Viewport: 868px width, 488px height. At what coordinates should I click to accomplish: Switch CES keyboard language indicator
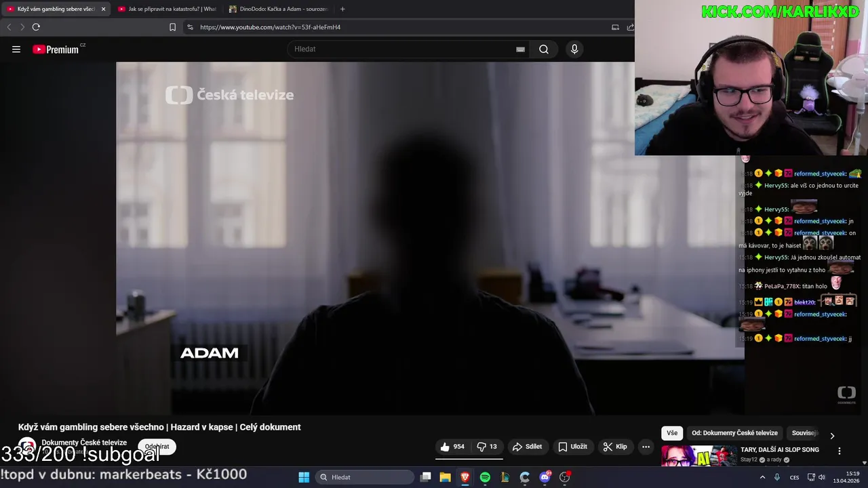coord(794,477)
